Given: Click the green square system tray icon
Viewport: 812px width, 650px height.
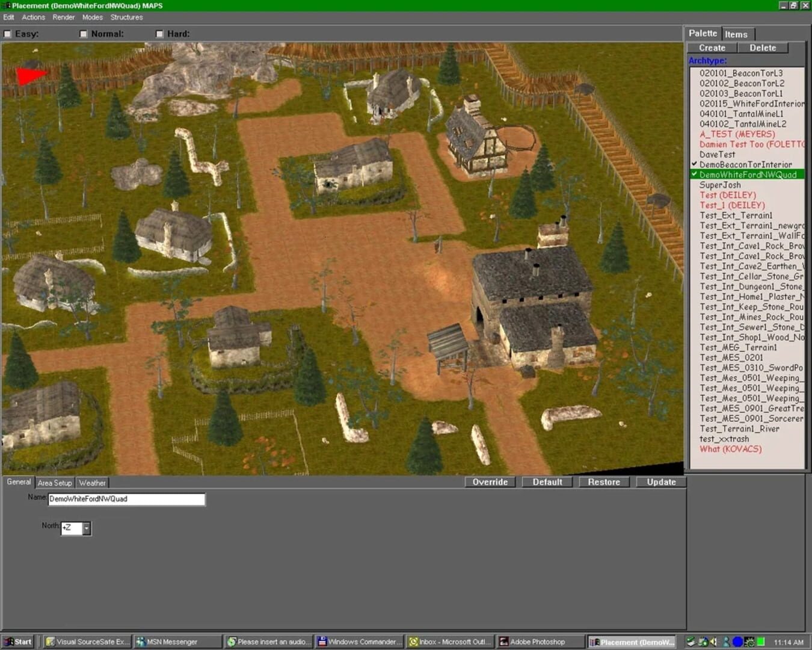Looking at the screenshot, I should pos(760,641).
